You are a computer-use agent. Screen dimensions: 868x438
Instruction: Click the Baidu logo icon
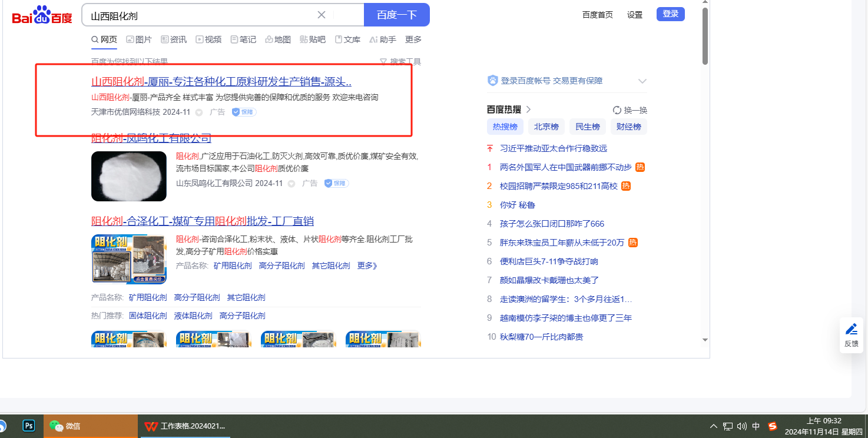click(x=42, y=15)
